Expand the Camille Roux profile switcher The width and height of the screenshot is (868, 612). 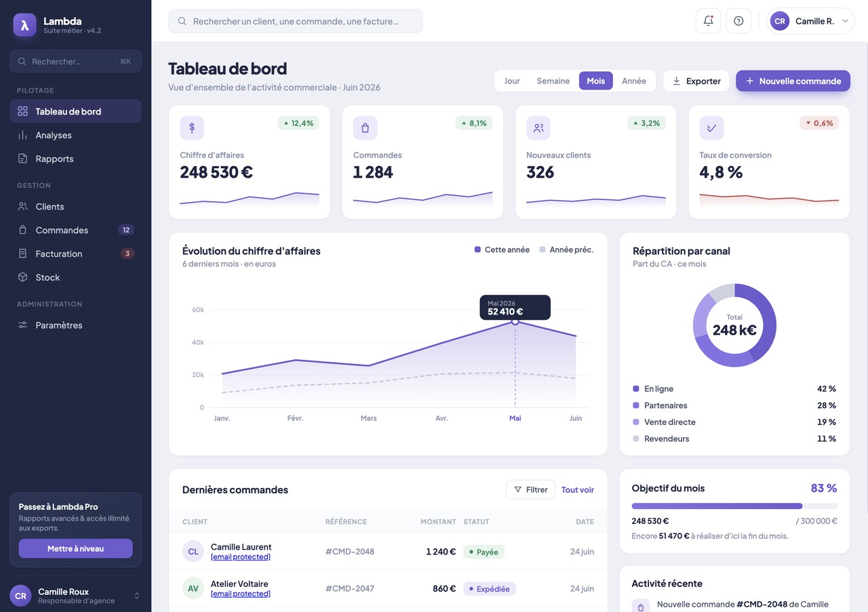(136, 596)
